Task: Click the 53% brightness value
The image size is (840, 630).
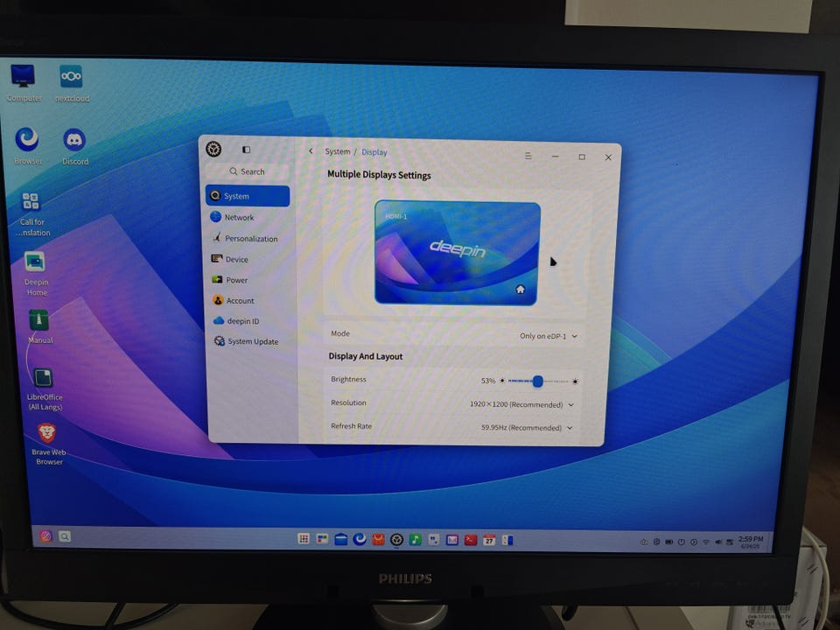Action: (x=488, y=381)
